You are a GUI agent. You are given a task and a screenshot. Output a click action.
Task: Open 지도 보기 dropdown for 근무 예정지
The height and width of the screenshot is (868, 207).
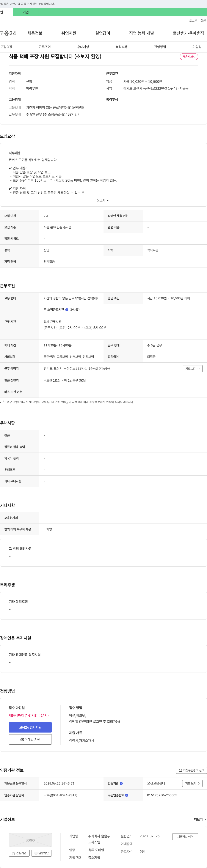(193, 369)
